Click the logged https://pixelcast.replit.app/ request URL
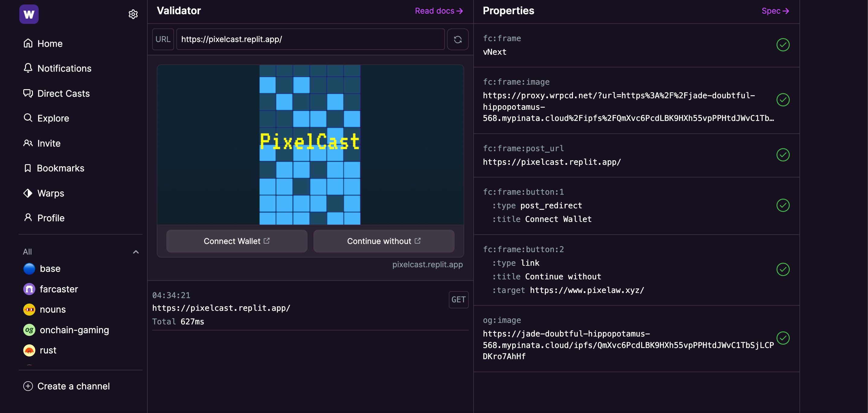868x413 pixels. click(221, 308)
